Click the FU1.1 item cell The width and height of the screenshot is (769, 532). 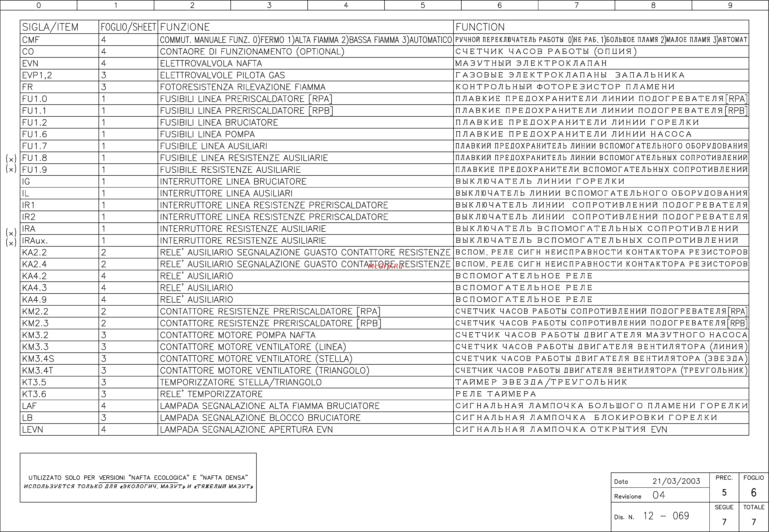coord(59,111)
